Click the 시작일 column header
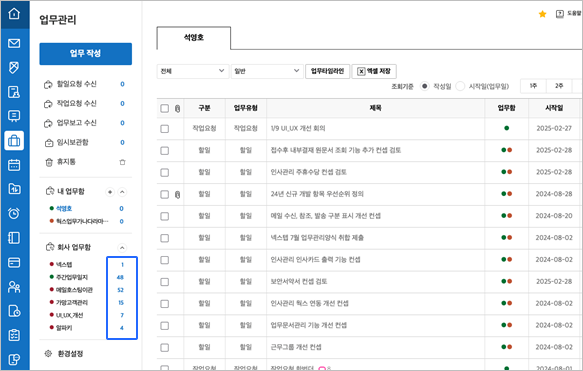The height and width of the screenshot is (371, 583). pyautogui.click(x=554, y=108)
